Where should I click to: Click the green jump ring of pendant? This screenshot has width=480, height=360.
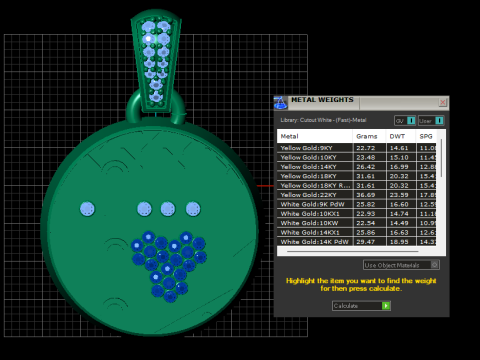[155, 107]
